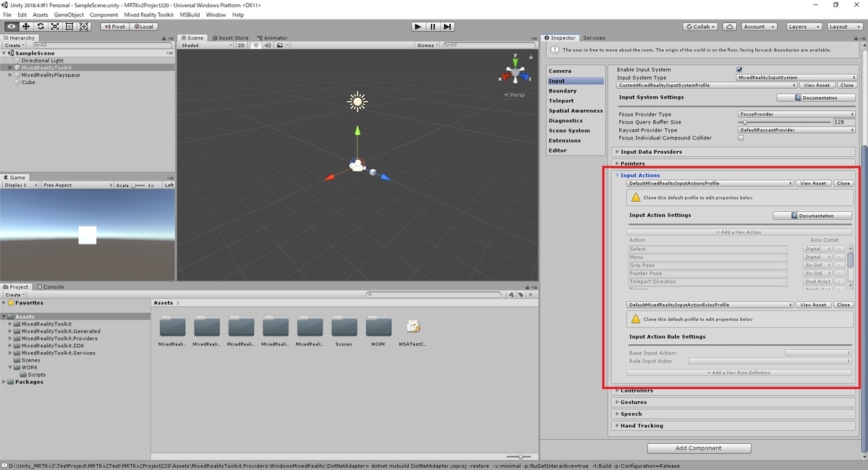Image resolution: width=868 pixels, height=470 pixels.
Task: Select Cube object in Hierarchy
Action: (x=28, y=82)
